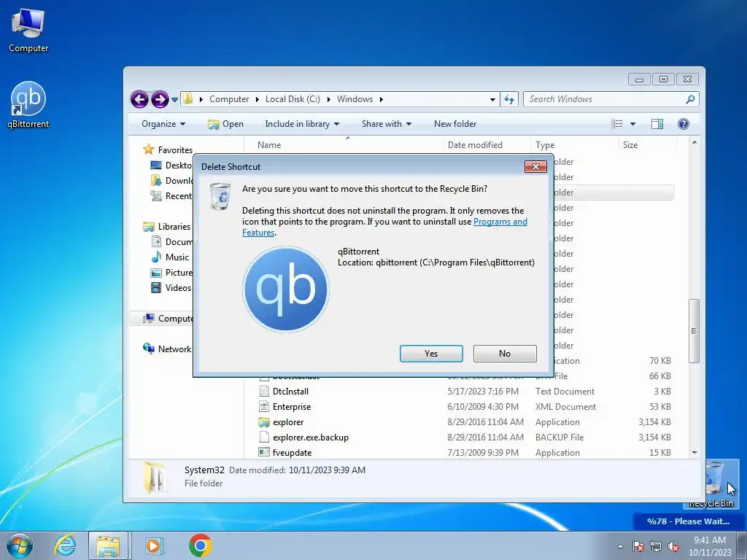This screenshot has width=747, height=560.
Task: Show hidden tray icons arrow
Action: click(620, 546)
